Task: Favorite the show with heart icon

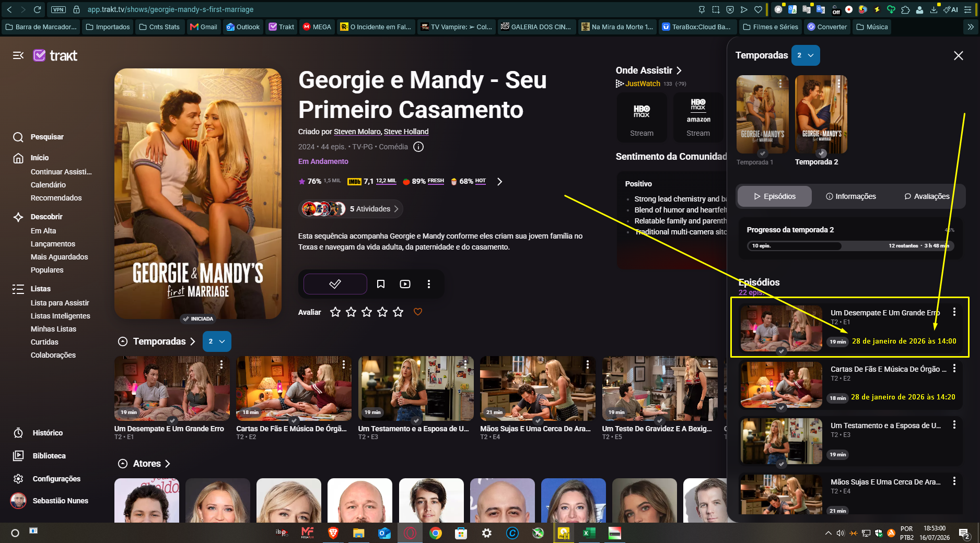Action: pos(418,312)
